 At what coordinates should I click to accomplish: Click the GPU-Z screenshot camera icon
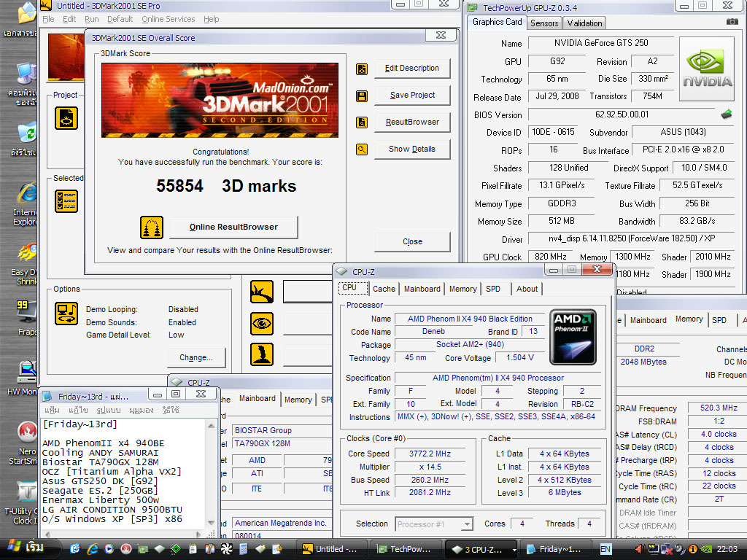(x=732, y=21)
